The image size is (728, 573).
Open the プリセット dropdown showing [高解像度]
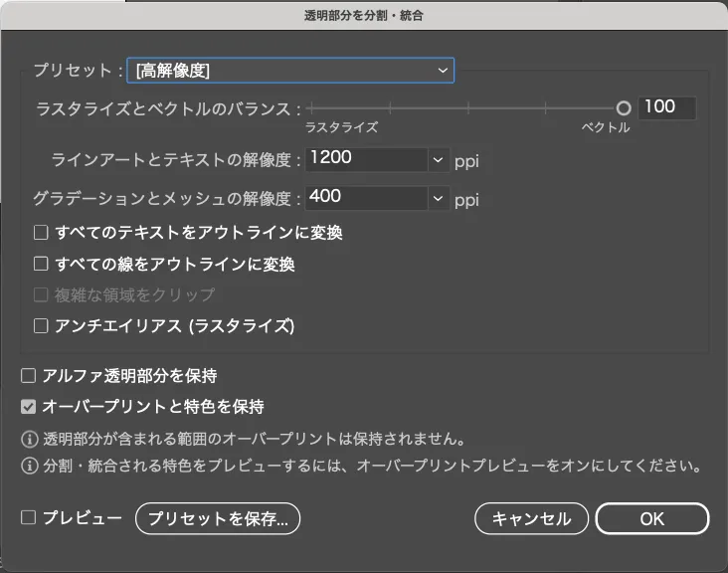289,70
